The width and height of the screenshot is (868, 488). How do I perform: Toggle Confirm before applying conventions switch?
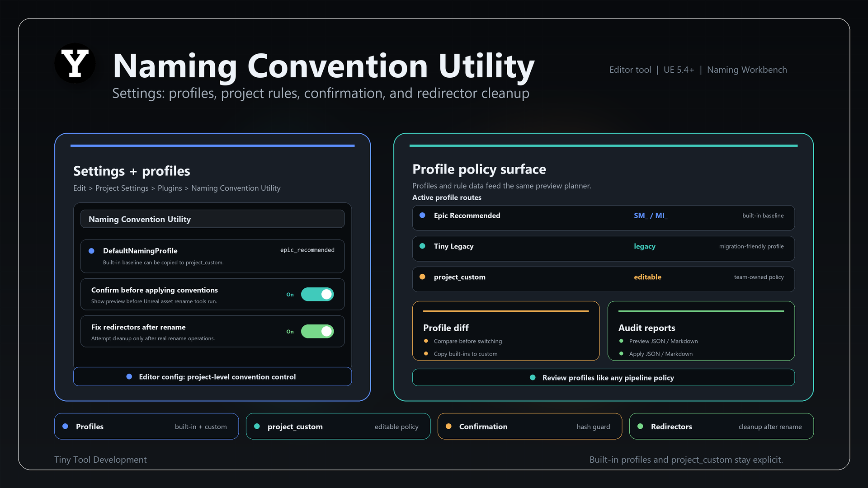[317, 295]
